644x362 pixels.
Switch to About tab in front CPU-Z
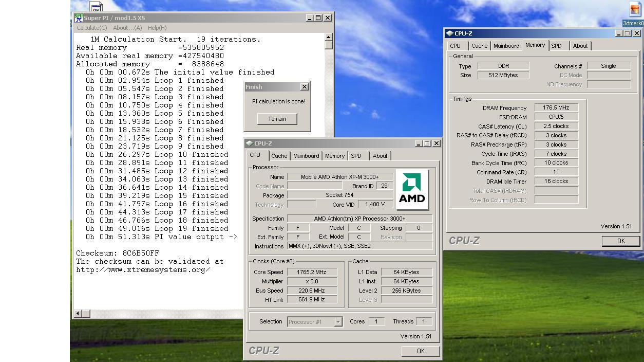(380, 156)
